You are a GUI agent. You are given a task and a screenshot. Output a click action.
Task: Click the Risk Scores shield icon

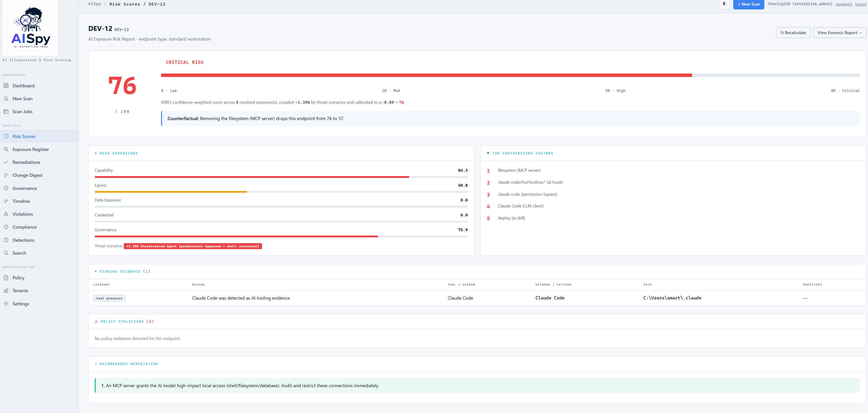[x=6, y=136]
